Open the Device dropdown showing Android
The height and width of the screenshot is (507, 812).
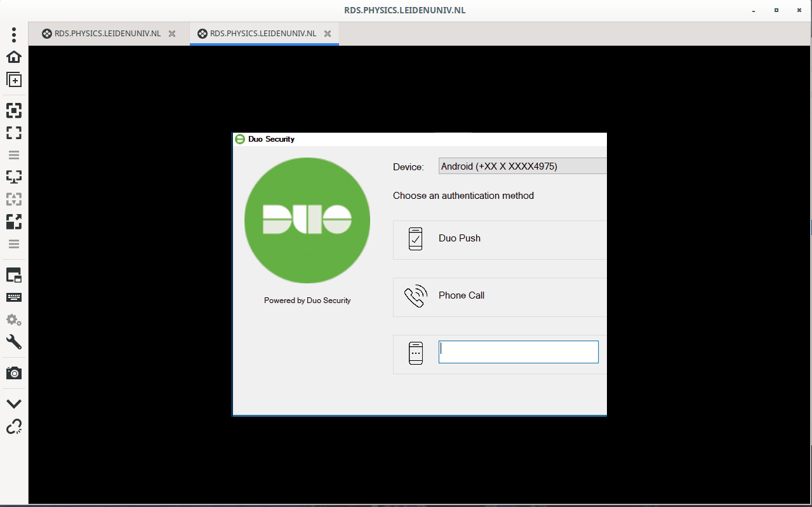click(x=522, y=166)
